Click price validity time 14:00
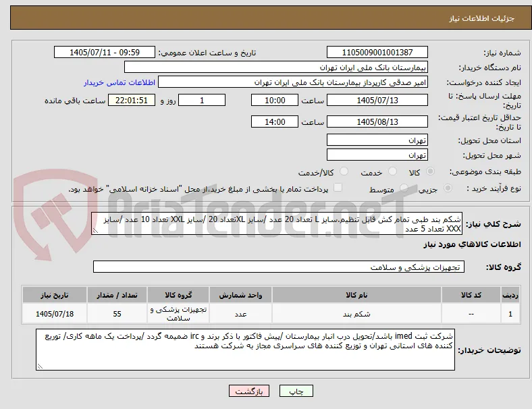The width and height of the screenshot is (532, 409). tap(275, 121)
